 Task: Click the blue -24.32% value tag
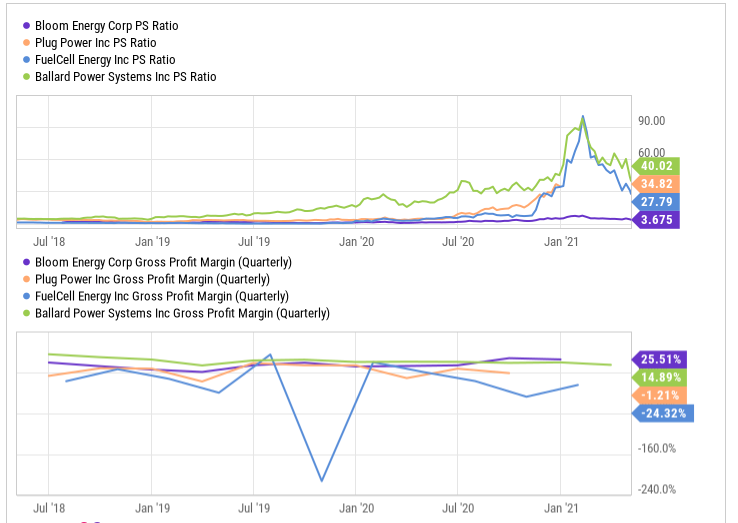click(663, 413)
